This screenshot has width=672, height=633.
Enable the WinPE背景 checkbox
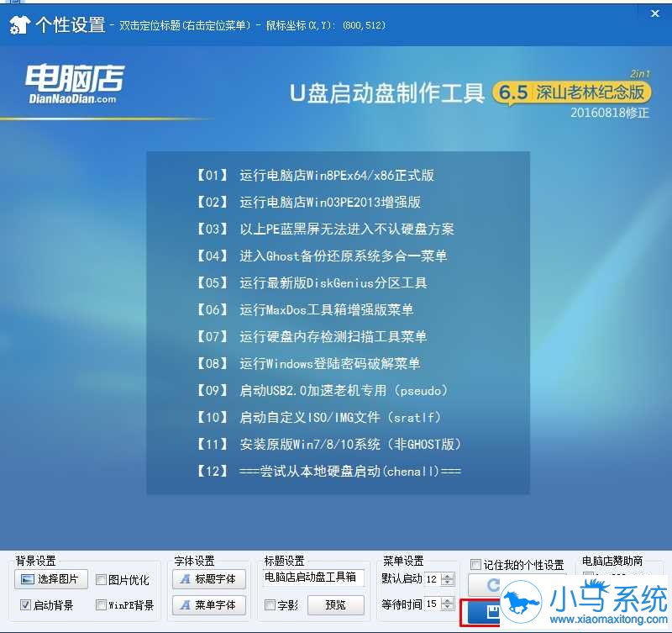(x=101, y=605)
